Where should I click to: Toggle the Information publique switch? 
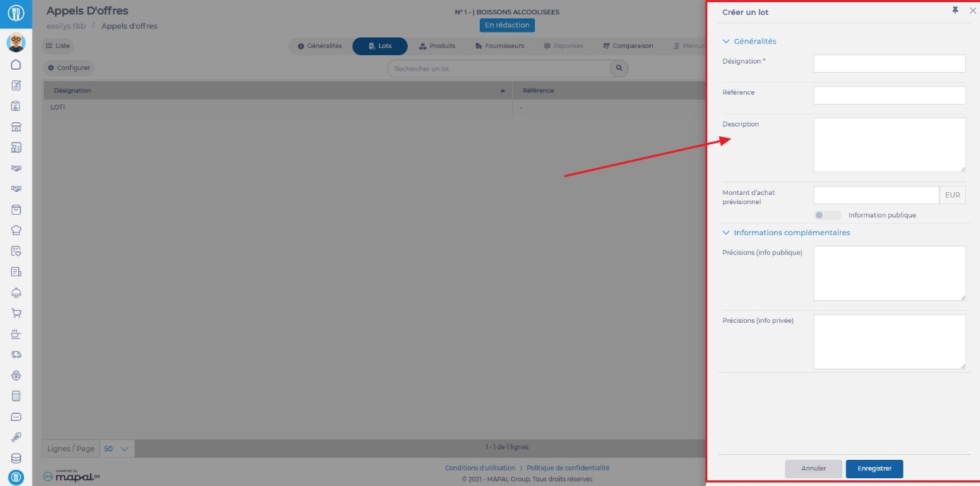827,215
